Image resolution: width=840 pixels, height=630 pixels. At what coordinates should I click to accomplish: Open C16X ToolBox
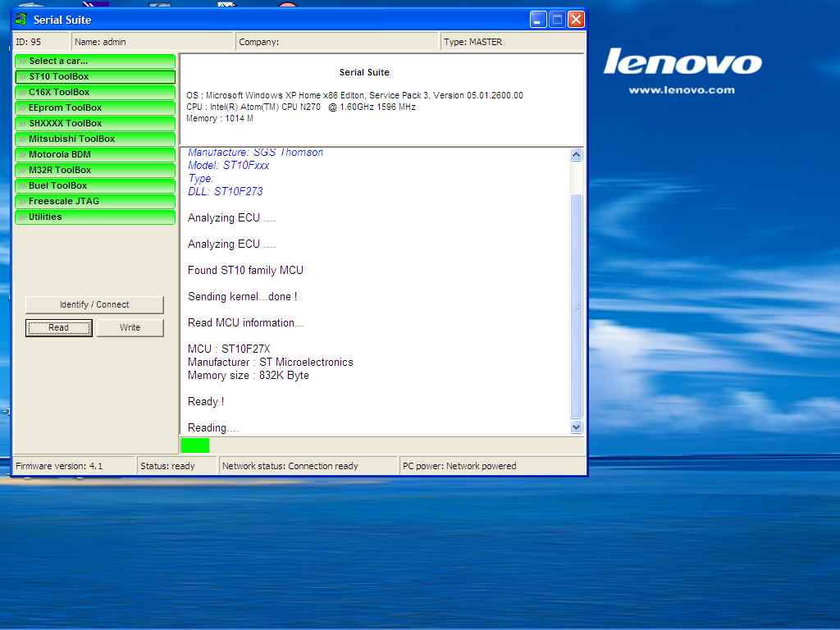click(95, 92)
